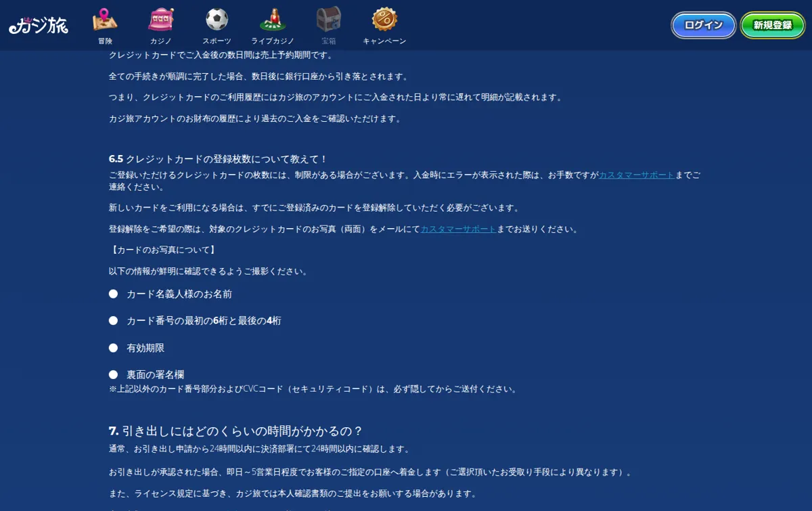Select the カジノ menu label
The height and width of the screenshot is (511, 812).
point(161,41)
